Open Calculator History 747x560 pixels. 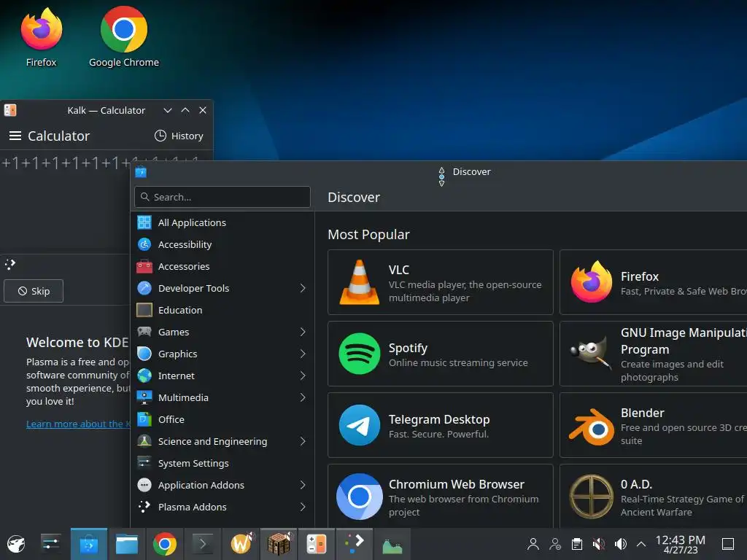point(179,136)
